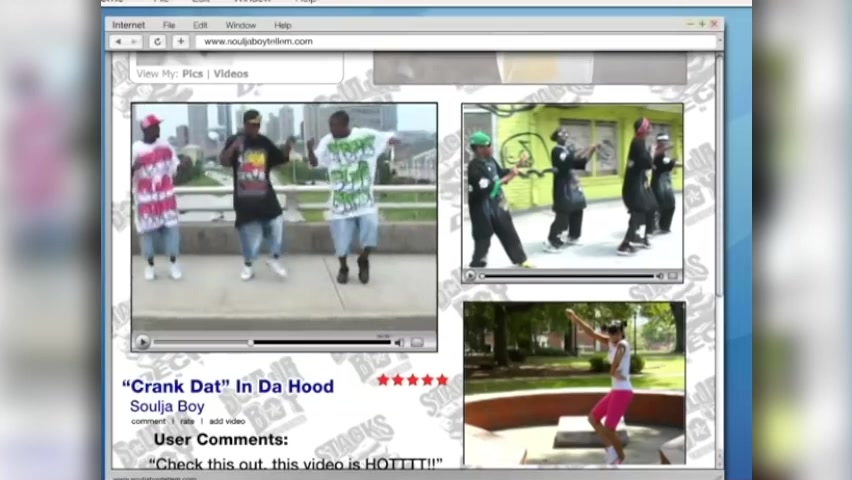
Task: Click the Soulja Boy artist name
Action: [167, 406]
